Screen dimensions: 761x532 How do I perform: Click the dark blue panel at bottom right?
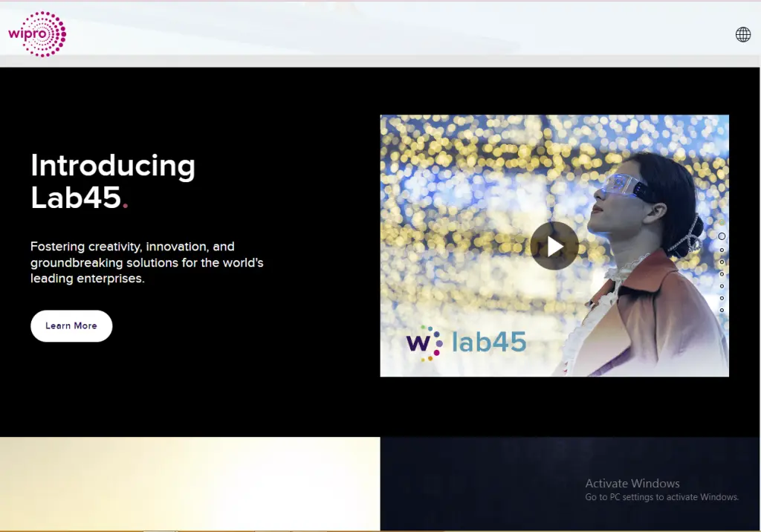(483, 483)
